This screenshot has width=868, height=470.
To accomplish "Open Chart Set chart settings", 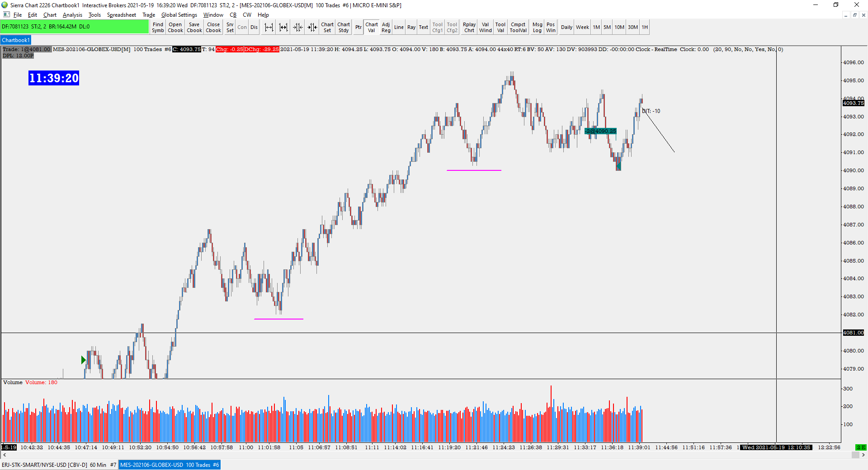I will (x=327, y=27).
